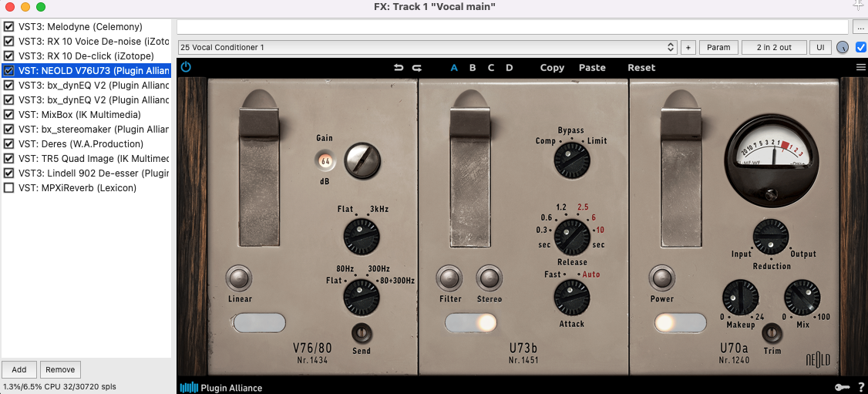
Task: Click the Gain knob
Action: [x=362, y=160]
